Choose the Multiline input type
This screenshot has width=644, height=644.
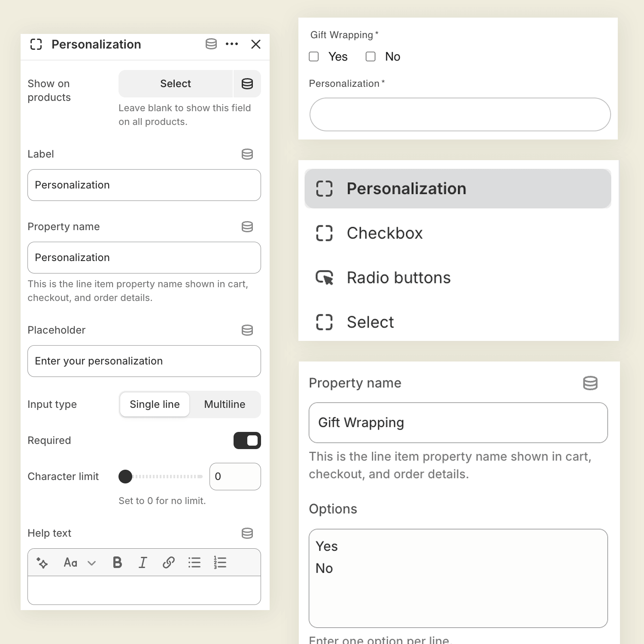click(225, 404)
